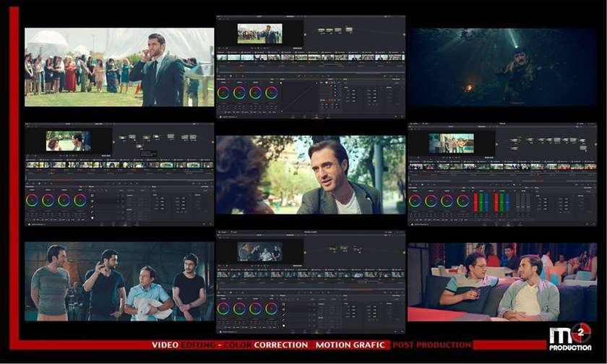Click the custom curve graph in top-center window
This screenshot has width=607, height=364.
click(x=298, y=95)
